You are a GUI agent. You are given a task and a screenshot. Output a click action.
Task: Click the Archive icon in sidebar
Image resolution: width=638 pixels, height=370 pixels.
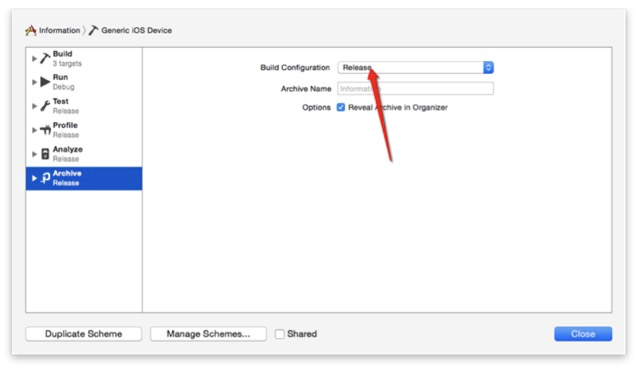pos(45,178)
